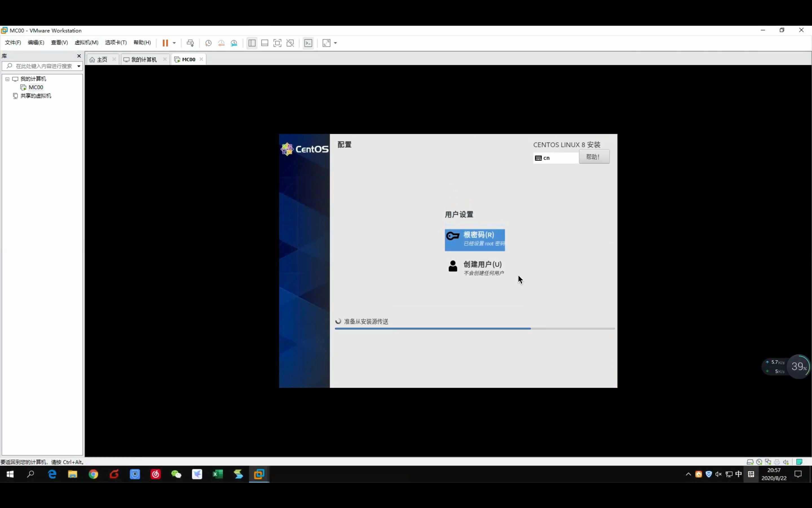Collapse the 我的计算机 tree node

point(7,79)
